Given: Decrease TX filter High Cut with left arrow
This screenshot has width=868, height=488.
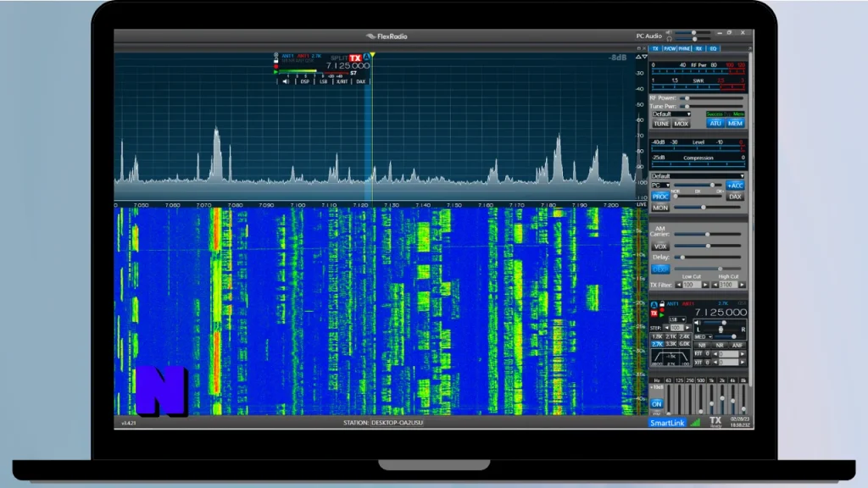Looking at the screenshot, I should (715, 285).
